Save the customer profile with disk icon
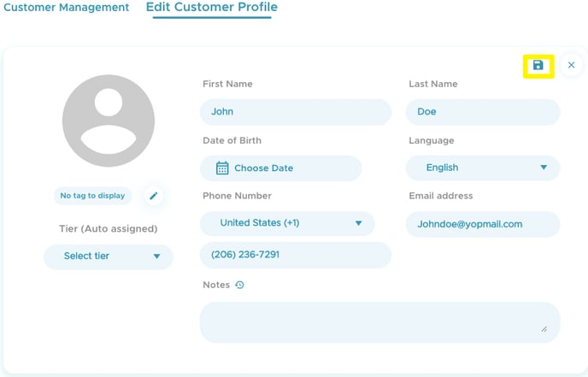Image resolution: width=588 pixels, height=377 pixels. (538, 66)
